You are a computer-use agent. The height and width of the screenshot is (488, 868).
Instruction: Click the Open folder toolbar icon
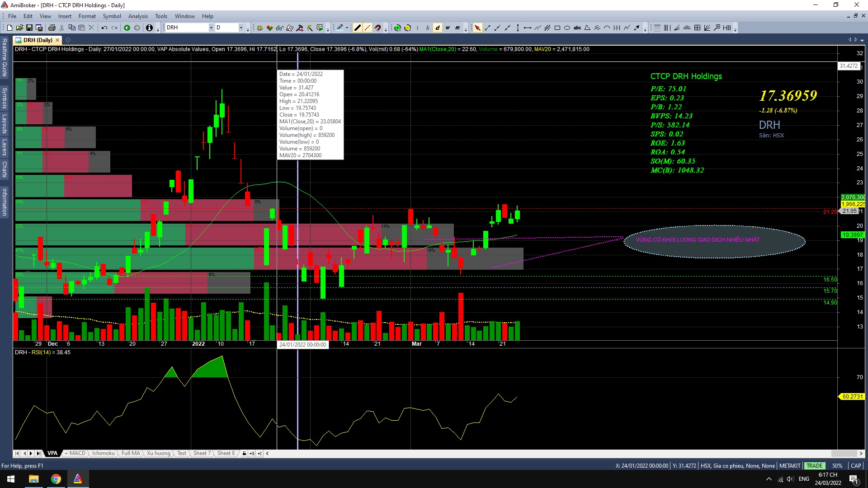(x=19, y=28)
